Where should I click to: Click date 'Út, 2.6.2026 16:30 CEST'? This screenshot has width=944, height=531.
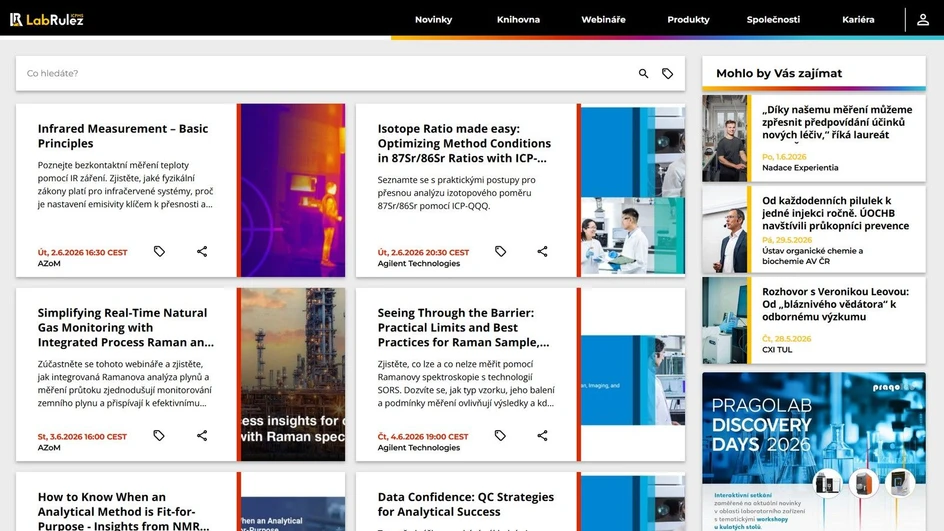click(x=82, y=252)
